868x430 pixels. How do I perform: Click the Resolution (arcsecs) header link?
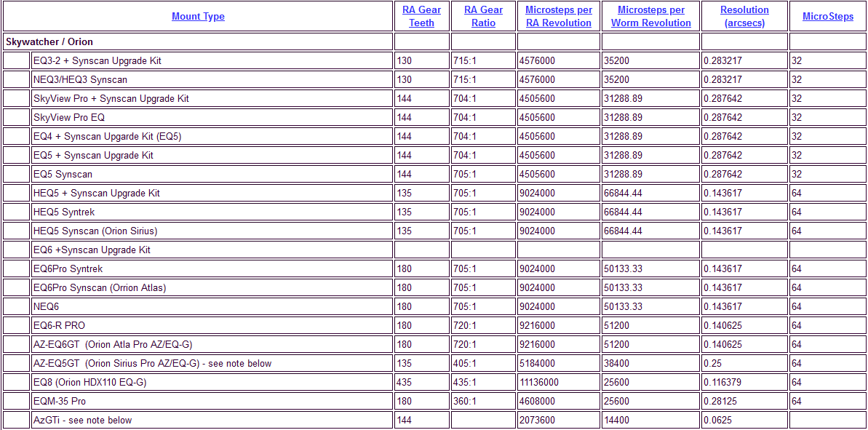[744, 17]
